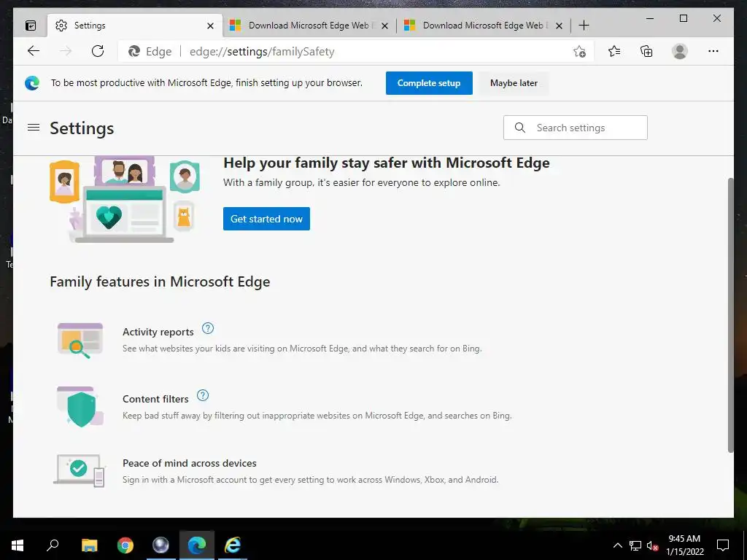Image resolution: width=747 pixels, height=560 pixels.
Task: Open Collections panel
Action: [646, 51]
